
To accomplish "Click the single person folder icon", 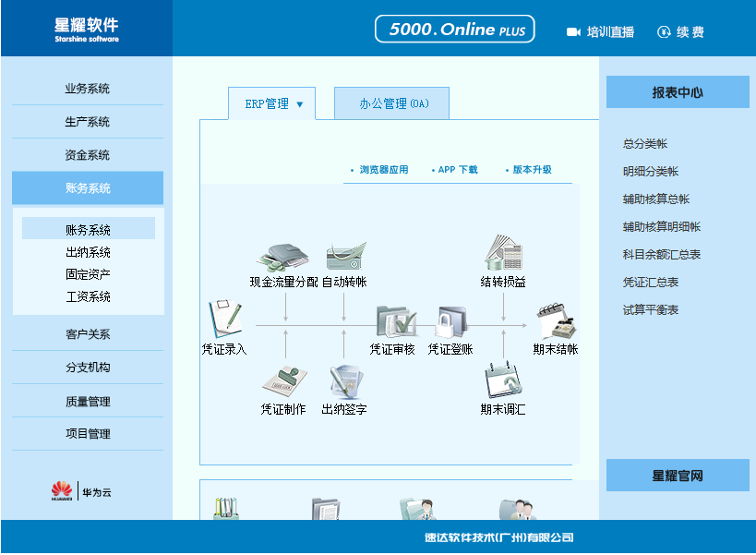I will click(418, 509).
